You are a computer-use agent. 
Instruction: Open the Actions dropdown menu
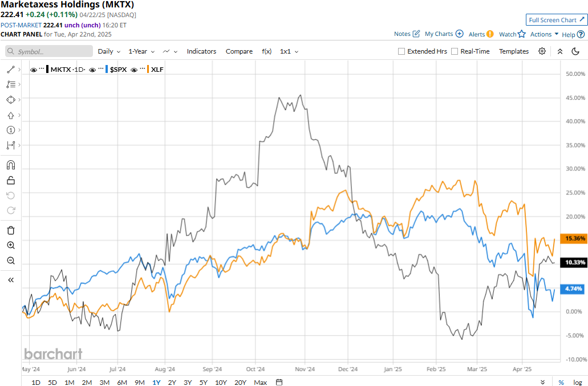[x=544, y=34]
